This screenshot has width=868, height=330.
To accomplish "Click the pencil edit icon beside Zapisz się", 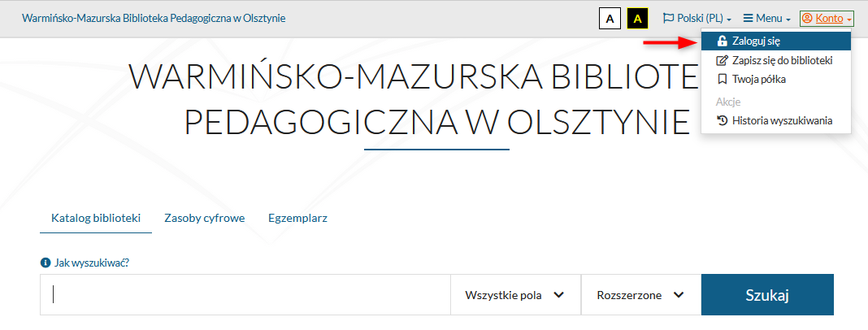I will [x=722, y=60].
